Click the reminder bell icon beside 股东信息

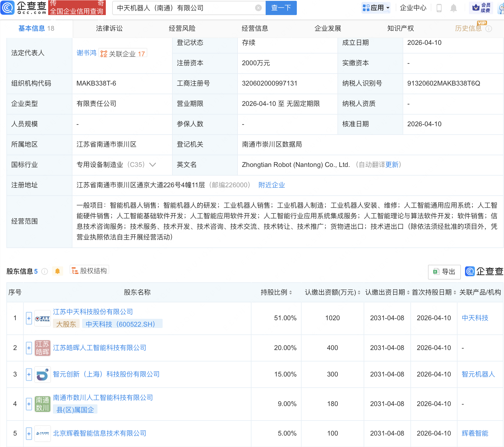58,271
